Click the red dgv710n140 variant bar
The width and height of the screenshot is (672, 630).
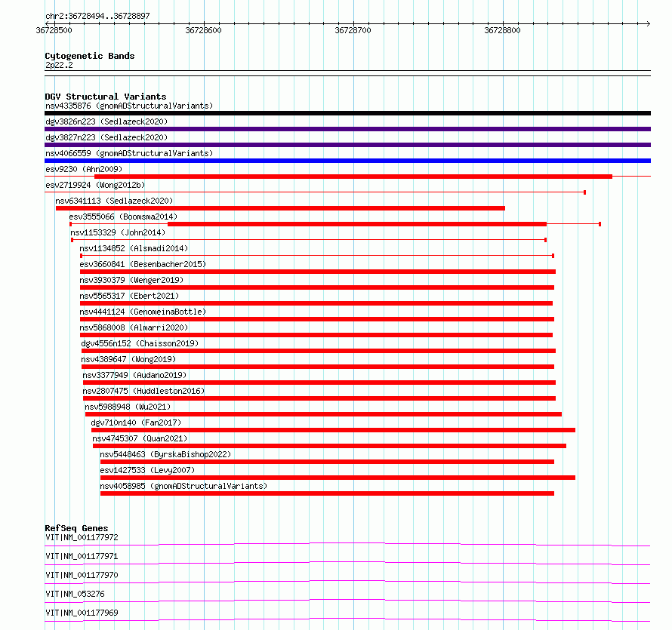[334, 430]
